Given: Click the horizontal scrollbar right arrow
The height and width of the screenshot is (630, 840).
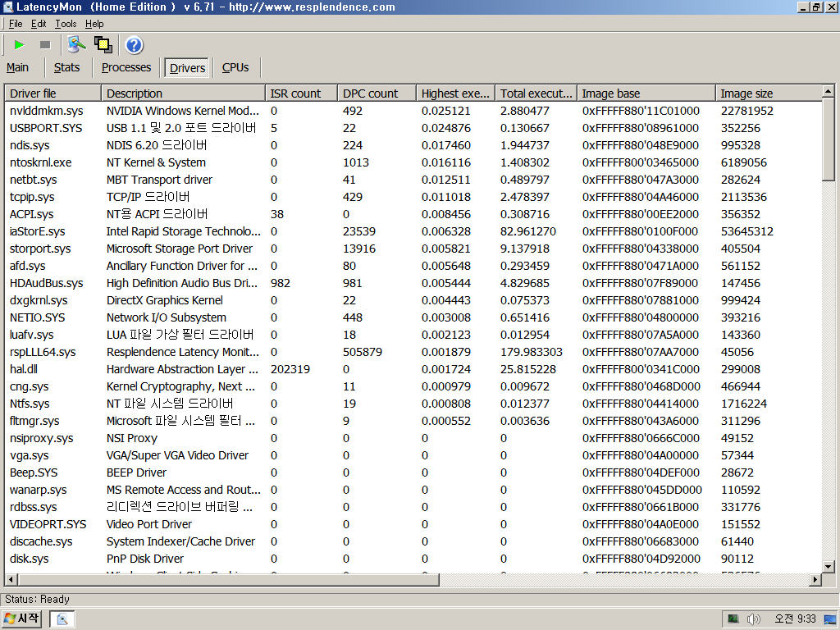Looking at the screenshot, I should click(815, 579).
